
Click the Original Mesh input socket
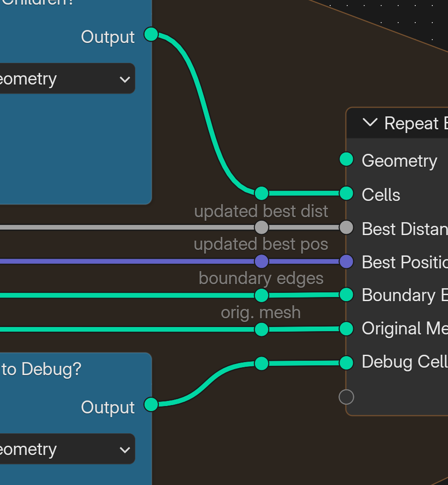pyautogui.click(x=346, y=328)
